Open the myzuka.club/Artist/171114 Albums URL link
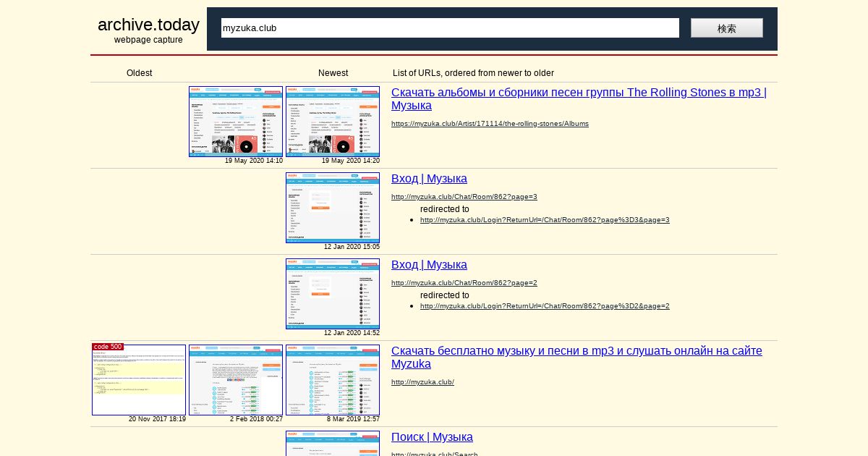The height and width of the screenshot is (456, 868). pyautogui.click(x=490, y=124)
